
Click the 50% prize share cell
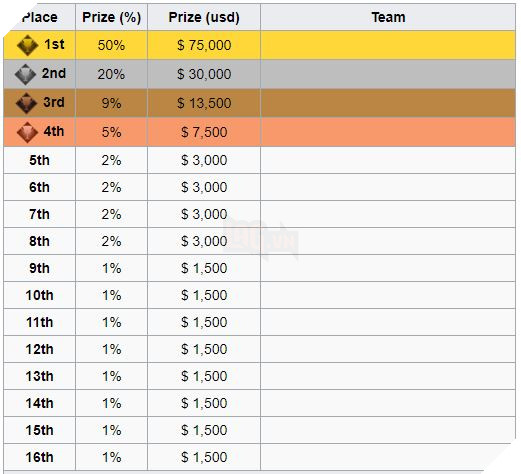click(111, 45)
